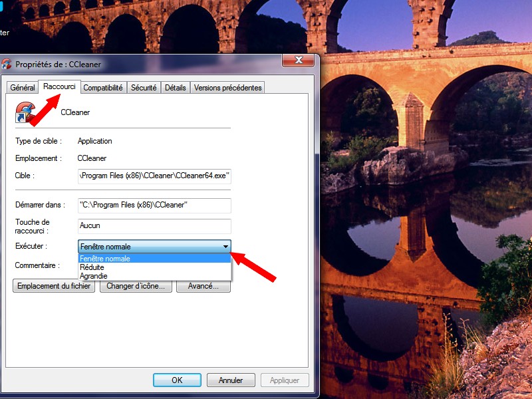Show the Détails tab

point(176,88)
